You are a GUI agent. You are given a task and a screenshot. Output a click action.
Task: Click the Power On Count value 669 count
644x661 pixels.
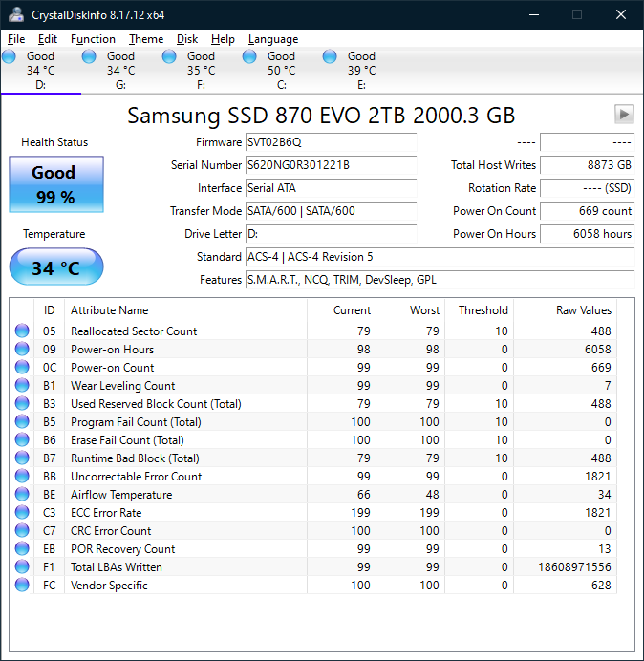point(587,210)
